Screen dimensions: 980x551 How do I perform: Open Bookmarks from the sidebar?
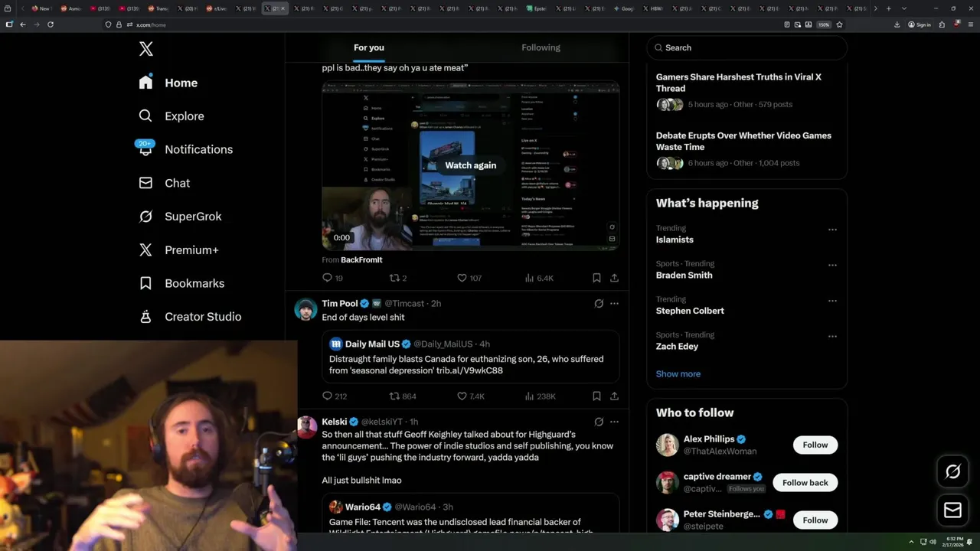click(x=181, y=283)
